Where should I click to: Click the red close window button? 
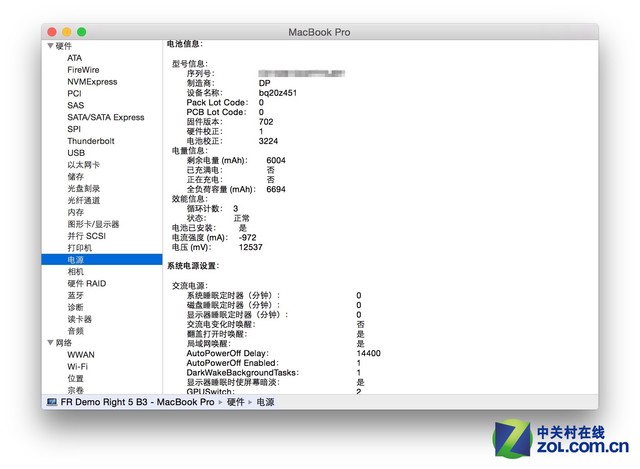point(52,32)
